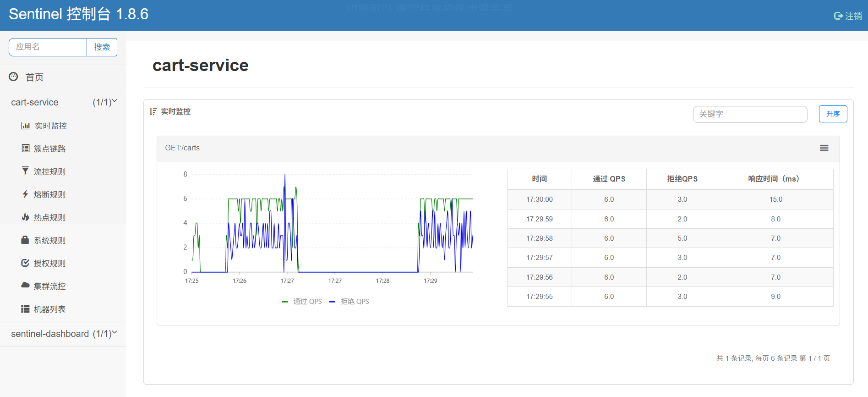Click the 升序 sort order button
Viewport: 868px width, 397px height.
click(x=833, y=114)
